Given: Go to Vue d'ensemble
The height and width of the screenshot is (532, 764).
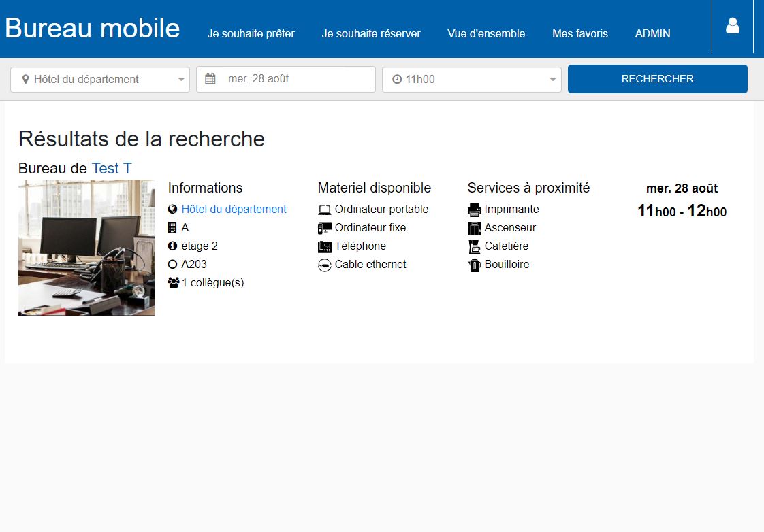Looking at the screenshot, I should [x=486, y=33].
